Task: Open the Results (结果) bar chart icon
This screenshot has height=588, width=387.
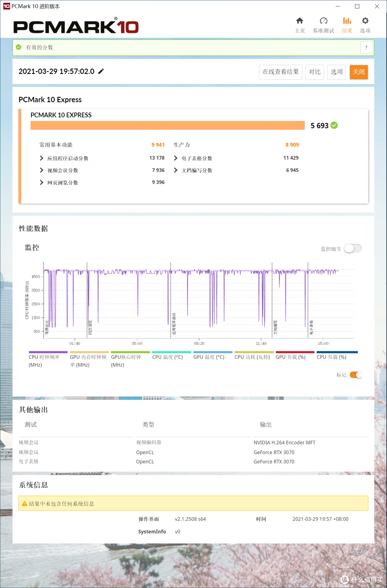Action: [x=347, y=21]
